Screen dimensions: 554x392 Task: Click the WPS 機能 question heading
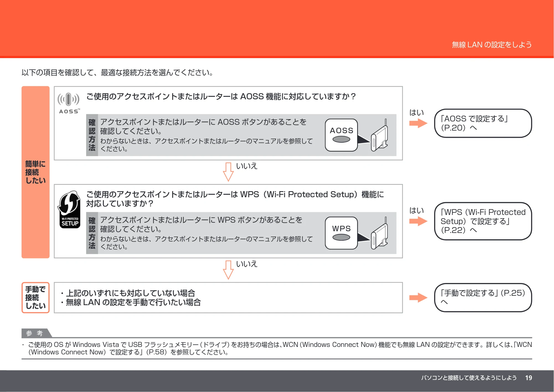coord(235,199)
